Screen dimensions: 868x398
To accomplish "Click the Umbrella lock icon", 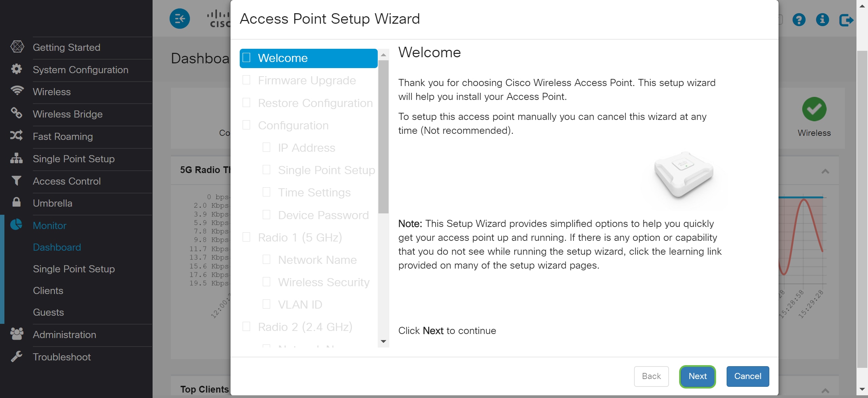I will [16, 202].
